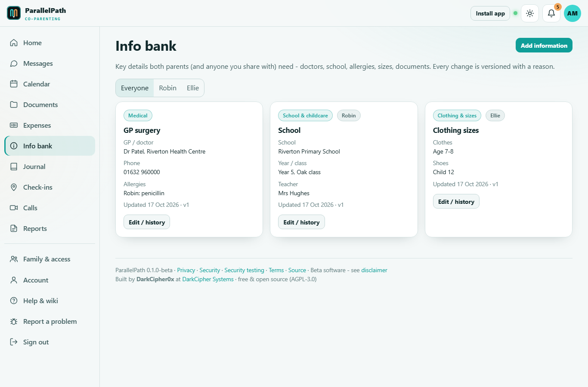This screenshot has width=588, height=387.
Task: Open Security link in footer
Action: tap(210, 270)
